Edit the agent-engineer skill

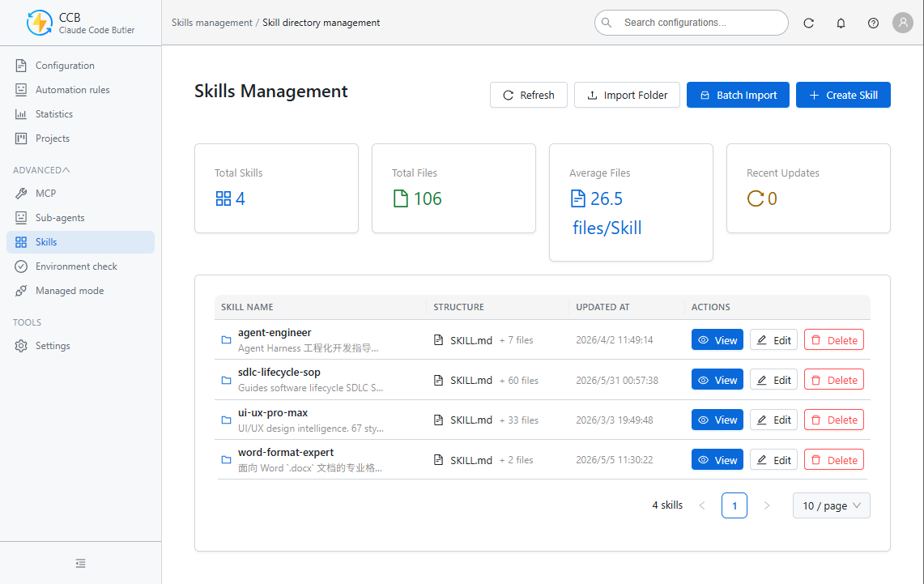(x=773, y=340)
